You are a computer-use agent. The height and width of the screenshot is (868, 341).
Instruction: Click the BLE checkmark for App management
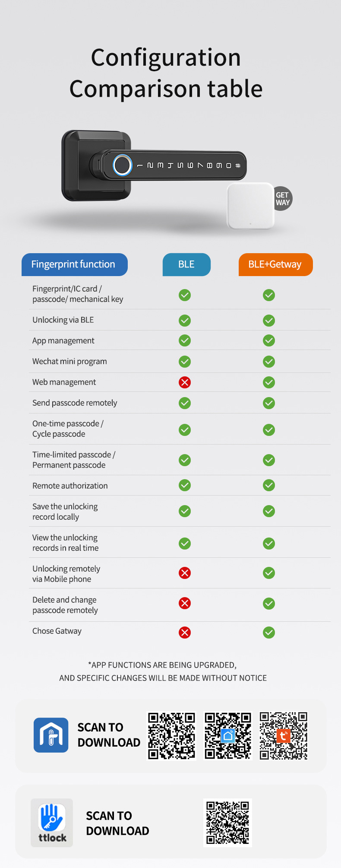point(185,340)
